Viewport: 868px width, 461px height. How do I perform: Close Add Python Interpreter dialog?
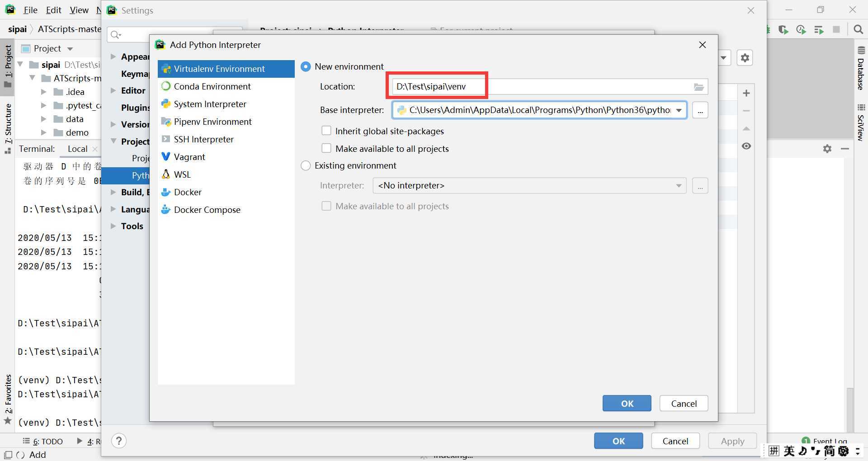[x=703, y=45]
